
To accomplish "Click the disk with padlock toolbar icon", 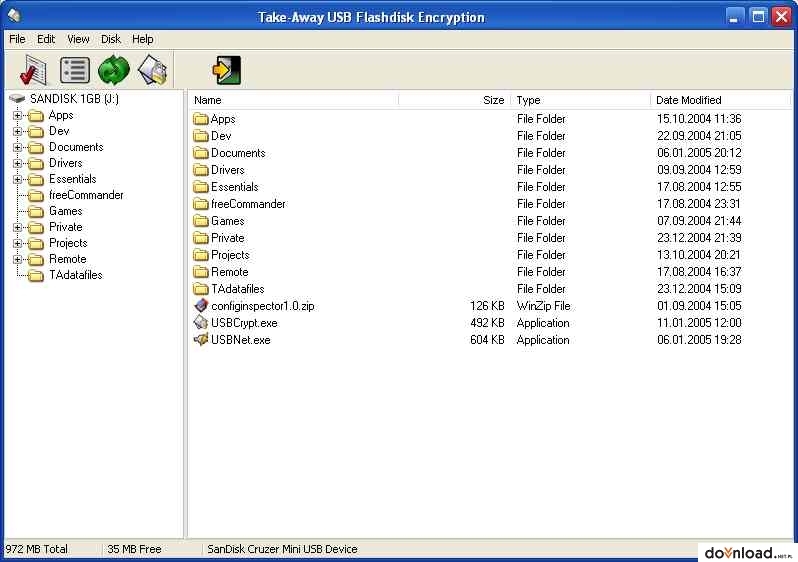I will pos(152,70).
